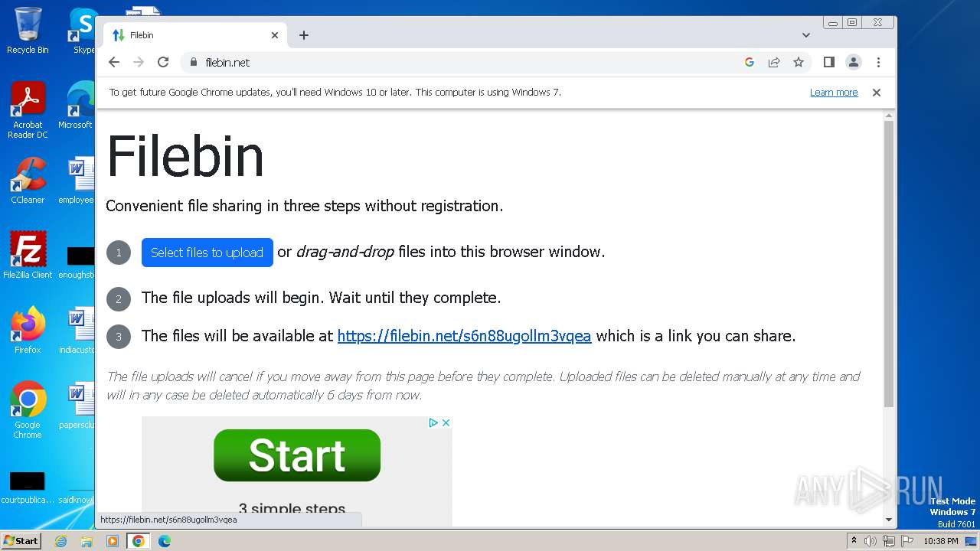This screenshot has height=551, width=980.
Task: Open the filebin.net/s6n88ugollm3vqea link
Action: pos(464,336)
